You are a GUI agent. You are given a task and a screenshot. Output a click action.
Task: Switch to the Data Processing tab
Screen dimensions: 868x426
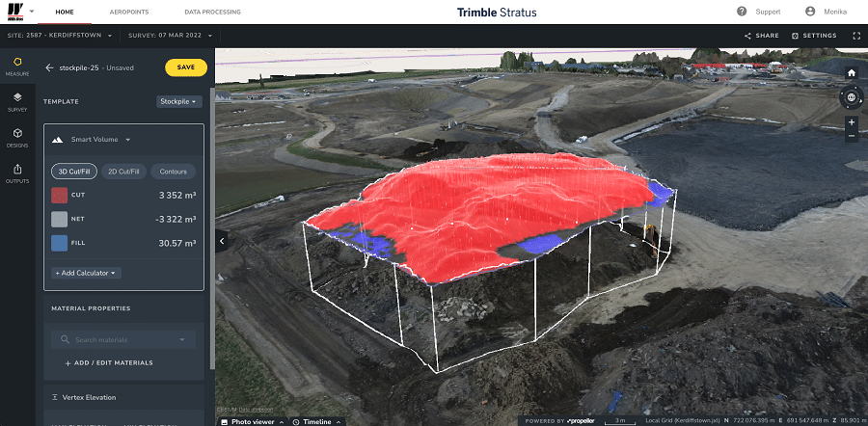tap(212, 12)
